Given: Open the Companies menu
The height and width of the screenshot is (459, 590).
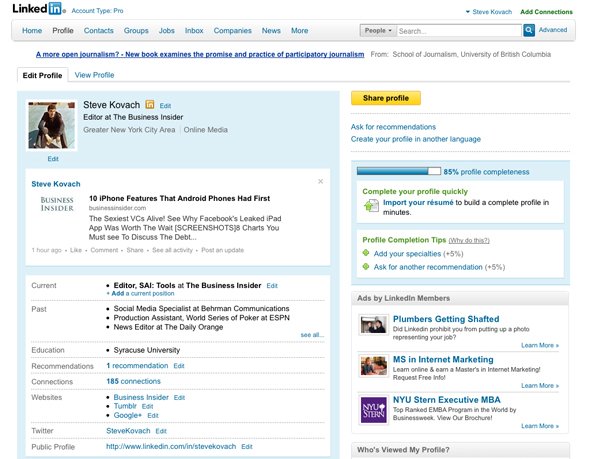Looking at the screenshot, I should point(233,31).
